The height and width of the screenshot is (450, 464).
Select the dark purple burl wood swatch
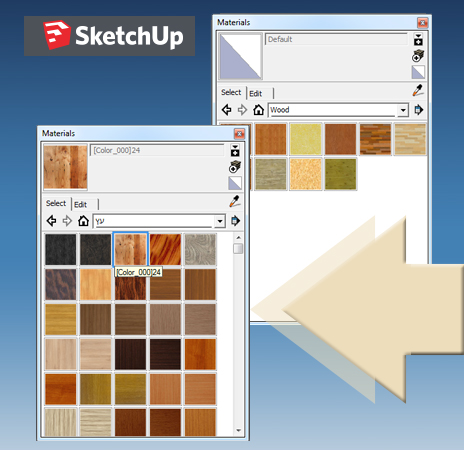(x=61, y=284)
